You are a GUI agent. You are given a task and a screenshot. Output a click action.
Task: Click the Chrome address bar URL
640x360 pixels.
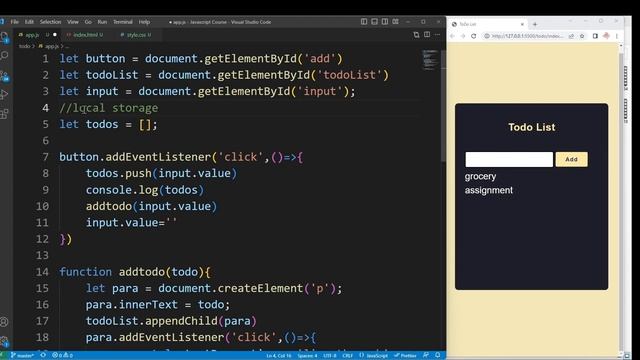pos(527,36)
